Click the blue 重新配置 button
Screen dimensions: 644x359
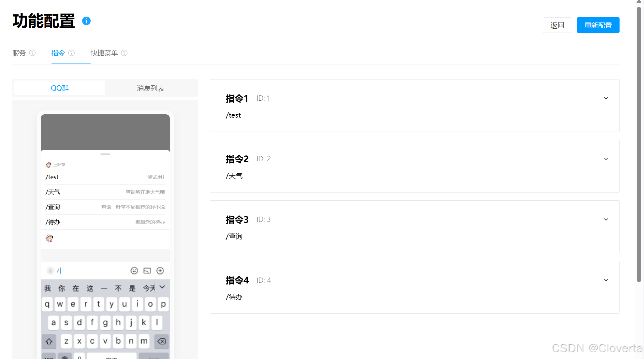(x=598, y=25)
